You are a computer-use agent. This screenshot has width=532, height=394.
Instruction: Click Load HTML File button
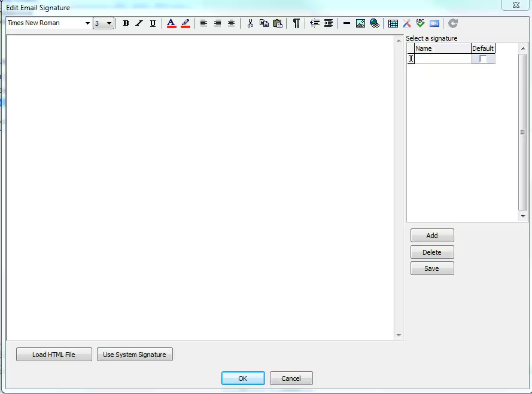(x=54, y=355)
